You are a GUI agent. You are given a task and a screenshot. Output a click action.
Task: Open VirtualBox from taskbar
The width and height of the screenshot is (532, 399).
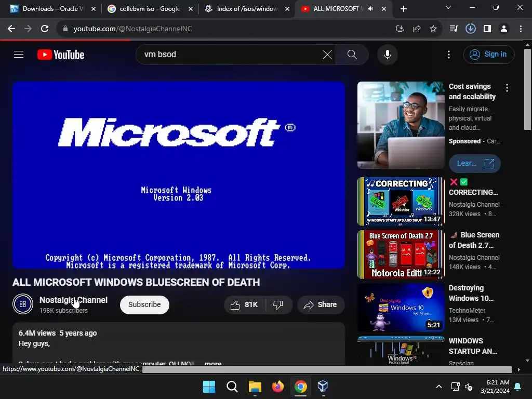coord(323,387)
